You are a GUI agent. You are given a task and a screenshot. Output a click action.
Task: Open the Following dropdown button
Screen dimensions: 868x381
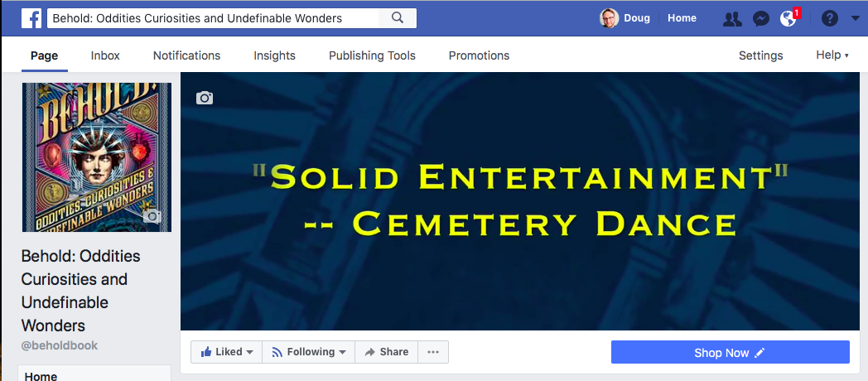click(308, 352)
